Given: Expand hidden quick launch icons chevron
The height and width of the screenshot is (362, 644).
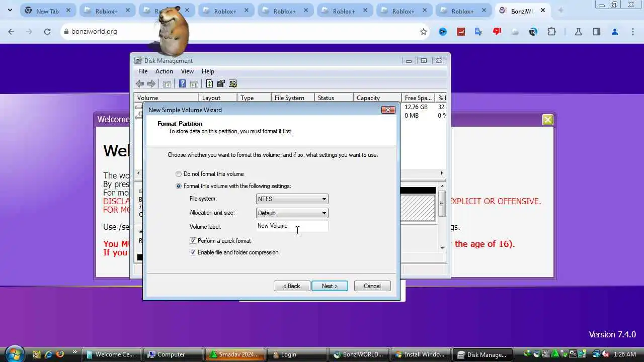Looking at the screenshot, I should (75, 352).
